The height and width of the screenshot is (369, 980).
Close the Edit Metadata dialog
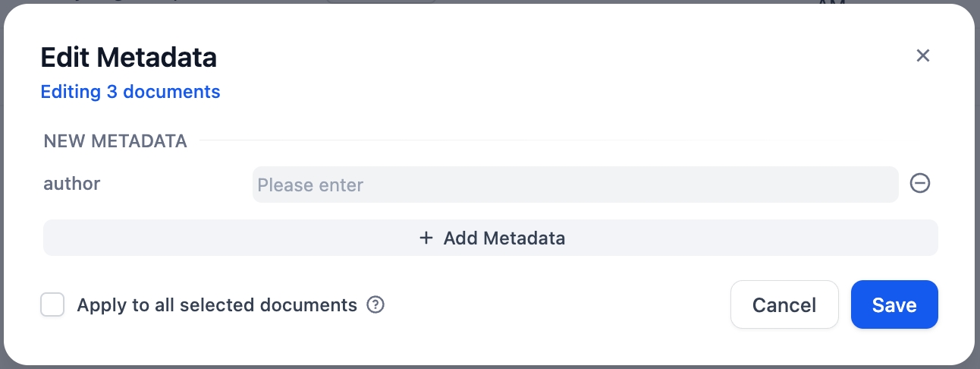click(922, 55)
